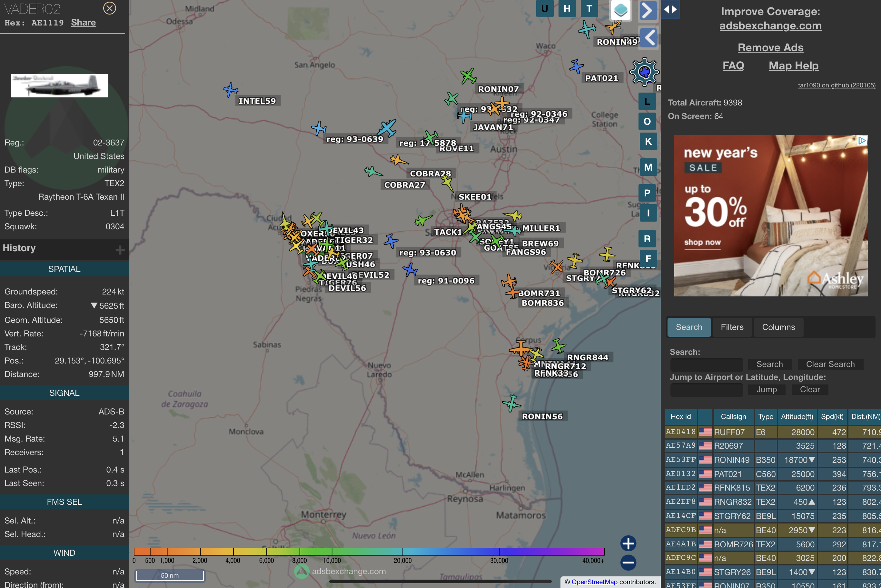Toggle the U map button
881x588 pixels.
click(x=545, y=8)
